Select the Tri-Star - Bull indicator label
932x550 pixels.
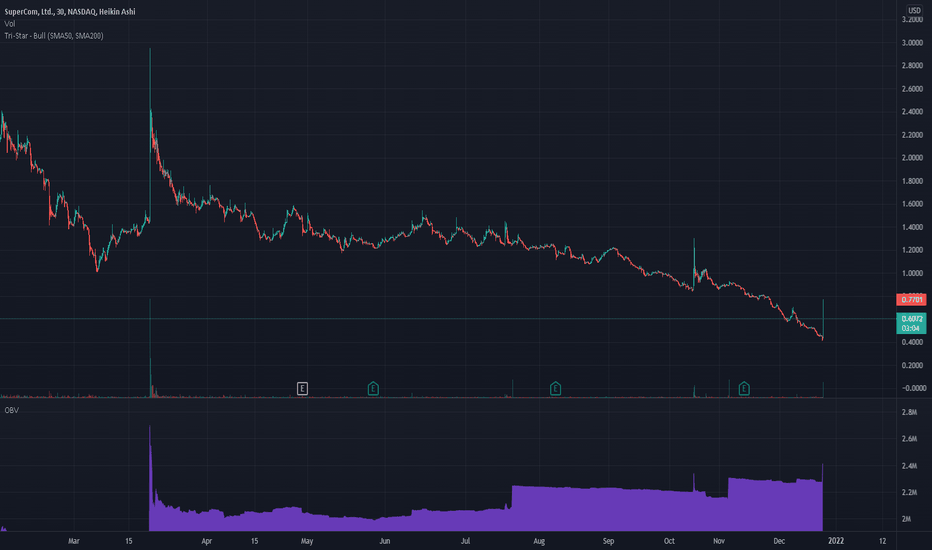[53, 36]
